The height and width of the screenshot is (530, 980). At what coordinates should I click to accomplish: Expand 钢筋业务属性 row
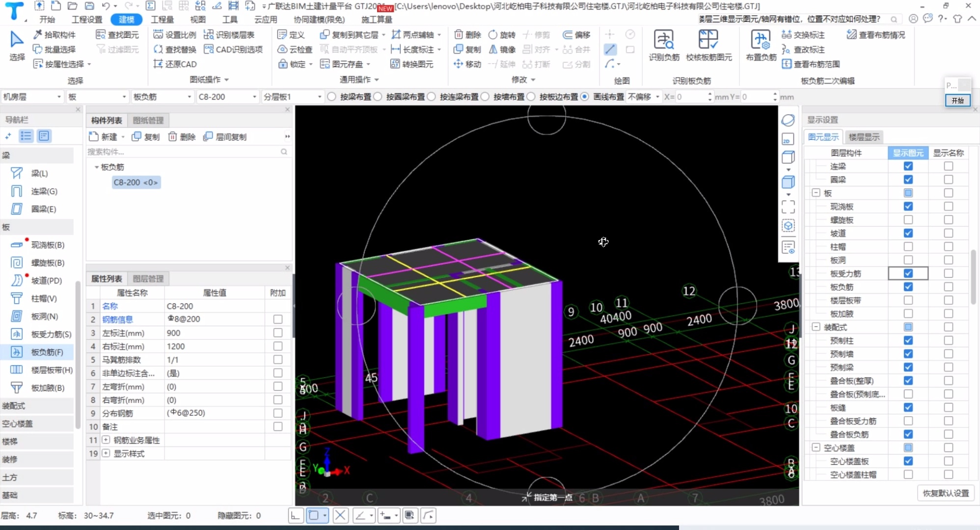pyautogui.click(x=106, y=440)
